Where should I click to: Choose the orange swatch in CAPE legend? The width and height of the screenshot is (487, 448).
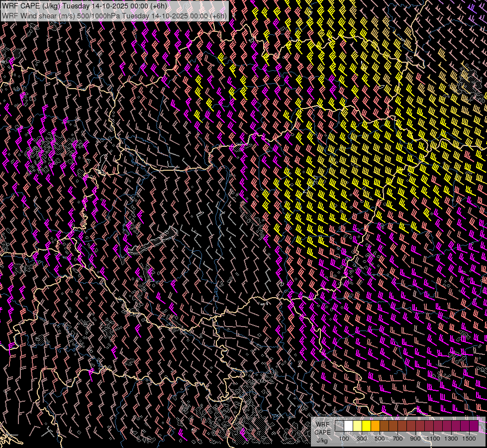click(375, 426)
